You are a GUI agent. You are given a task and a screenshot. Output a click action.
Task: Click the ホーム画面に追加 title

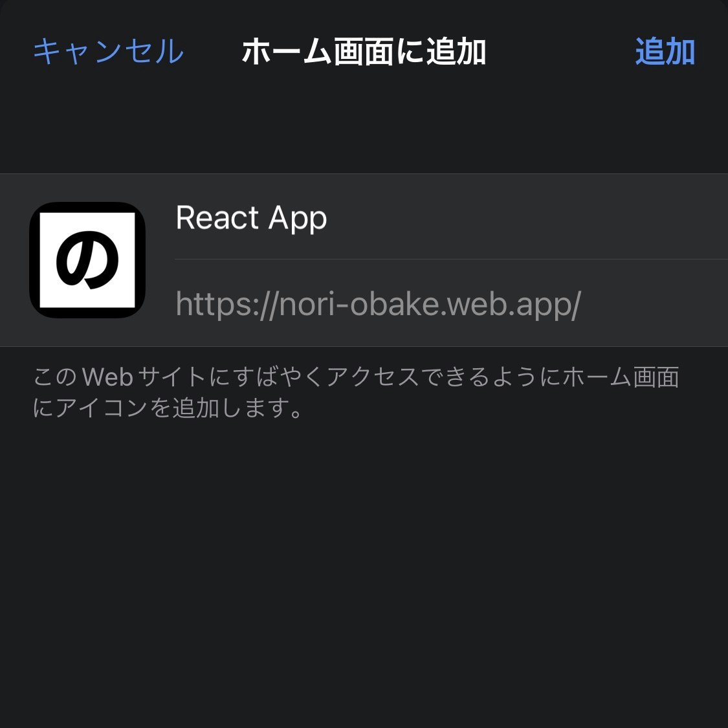(x=364, y=51)
